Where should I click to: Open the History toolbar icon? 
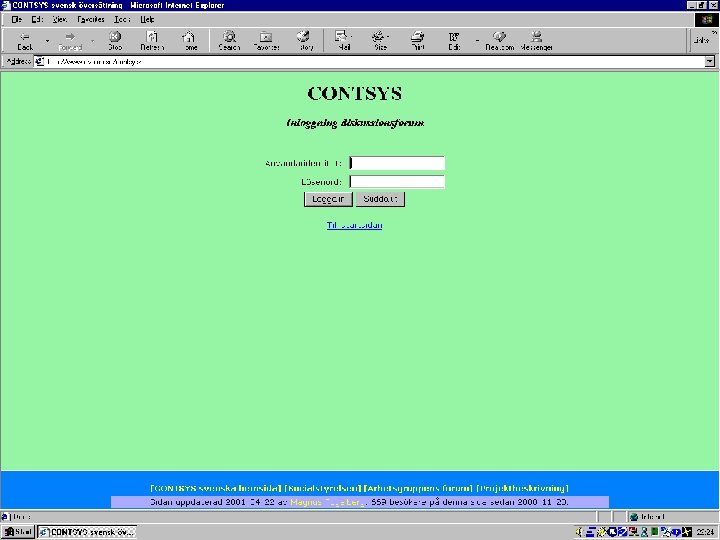[x=303, y=36]
